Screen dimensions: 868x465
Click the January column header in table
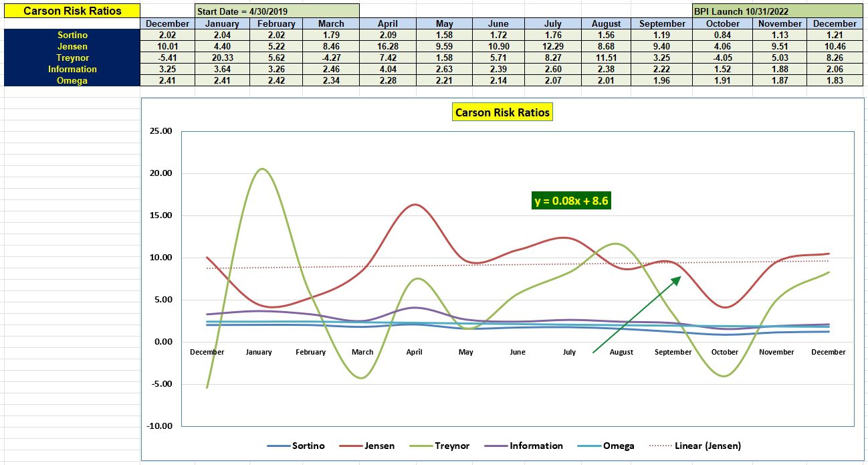(x=223, y=23)
